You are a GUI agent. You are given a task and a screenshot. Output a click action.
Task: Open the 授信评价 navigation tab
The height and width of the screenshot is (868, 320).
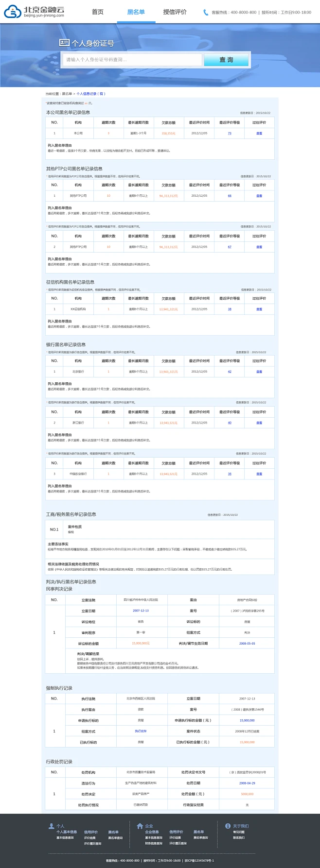[175, 12]
